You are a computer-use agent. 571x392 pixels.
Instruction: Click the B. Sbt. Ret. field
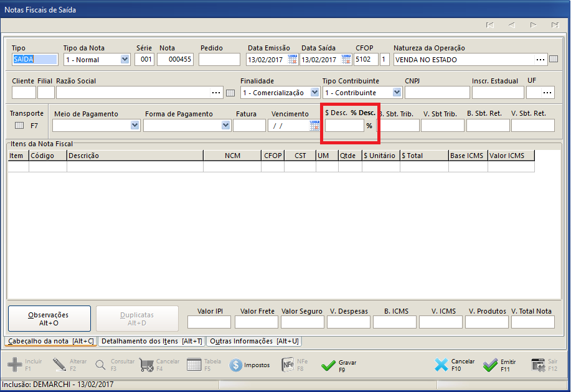click(488, 126)
